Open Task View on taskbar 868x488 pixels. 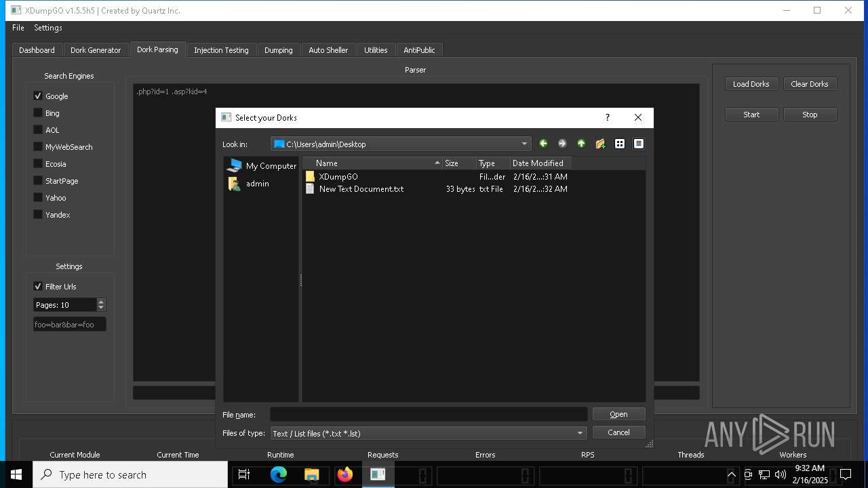click(x=245, y=474)
